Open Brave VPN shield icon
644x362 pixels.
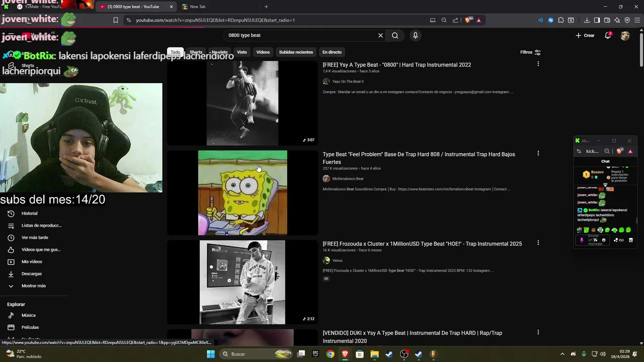coord(627,20)
